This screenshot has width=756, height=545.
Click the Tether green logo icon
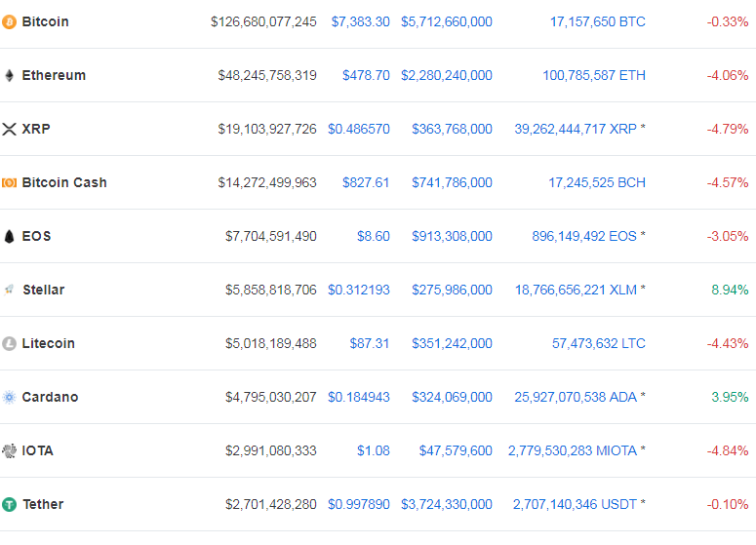pos(9,504)
